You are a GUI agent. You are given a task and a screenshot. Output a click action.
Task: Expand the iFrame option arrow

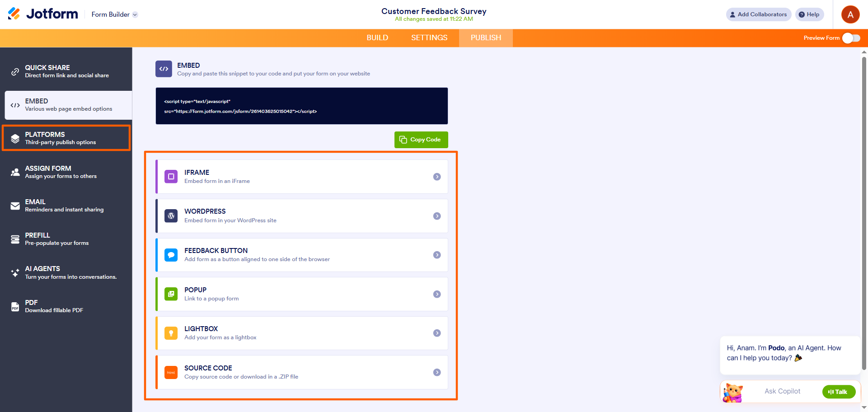(x=437, y=177)
